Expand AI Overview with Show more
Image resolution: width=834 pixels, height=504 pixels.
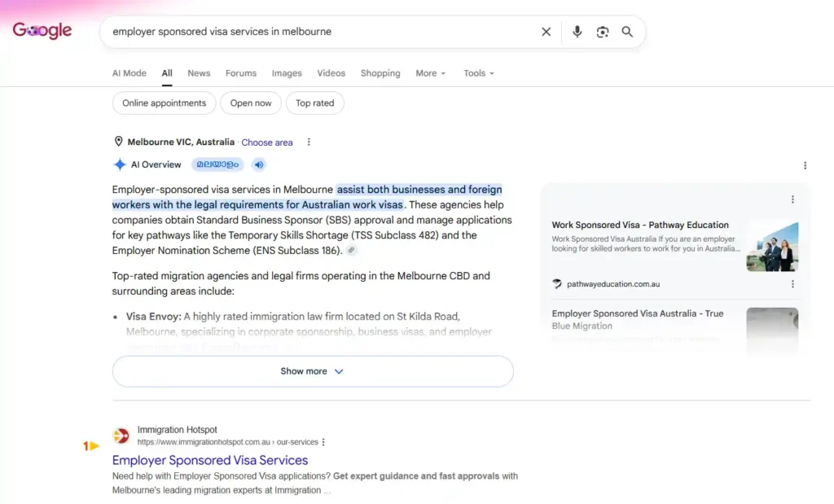[313, 371]
